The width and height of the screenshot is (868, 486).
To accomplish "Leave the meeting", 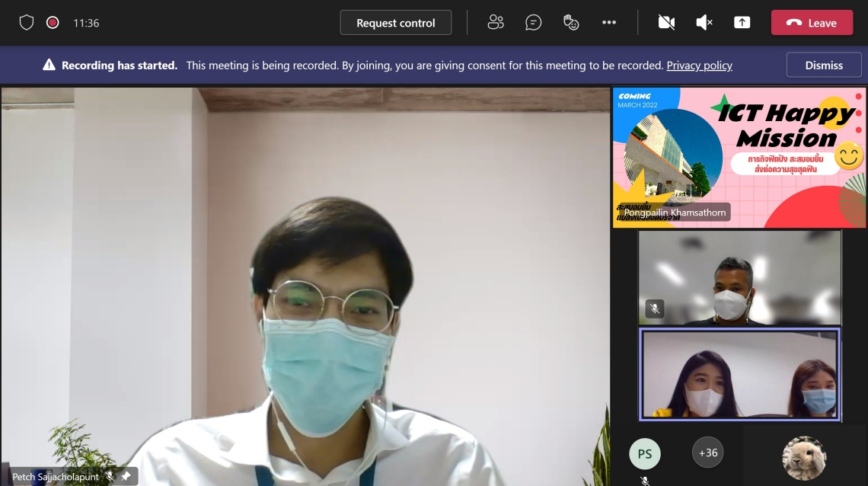I will [812, 23].
